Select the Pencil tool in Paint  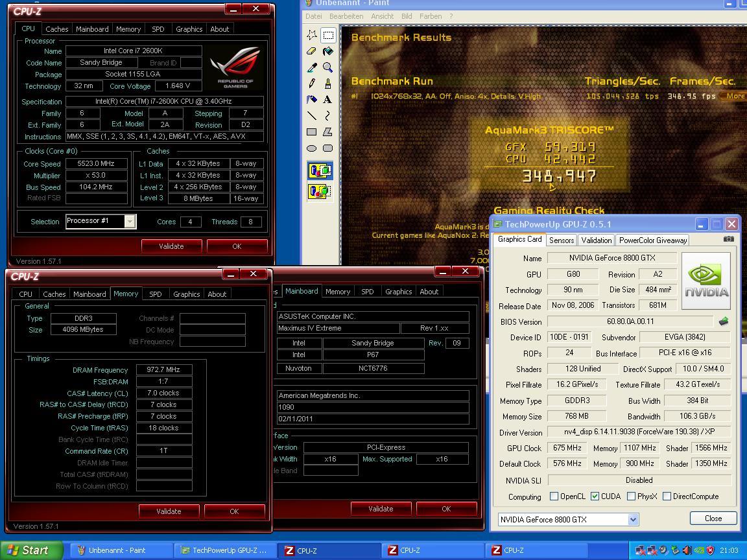pyautogui.click(x=311, y=84)
